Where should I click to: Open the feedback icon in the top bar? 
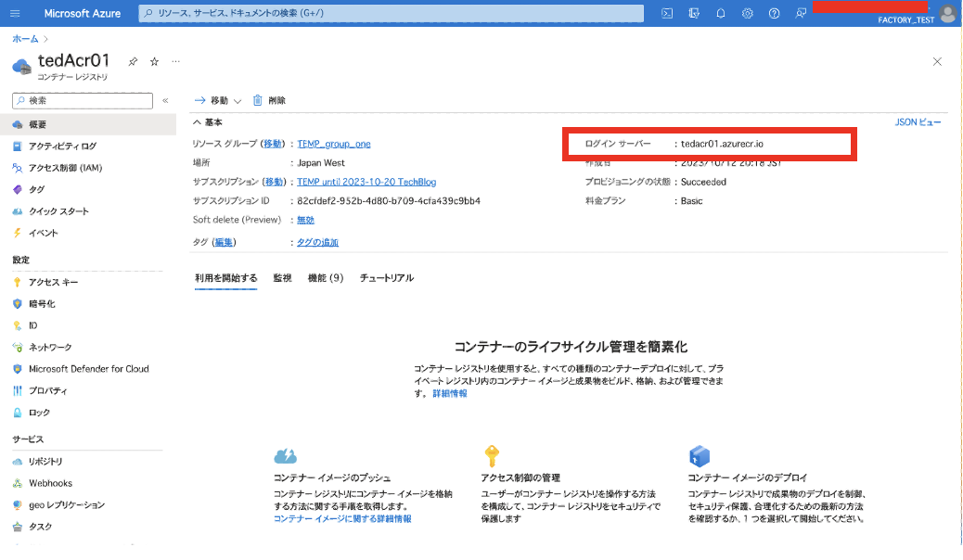tap(801, 13)
